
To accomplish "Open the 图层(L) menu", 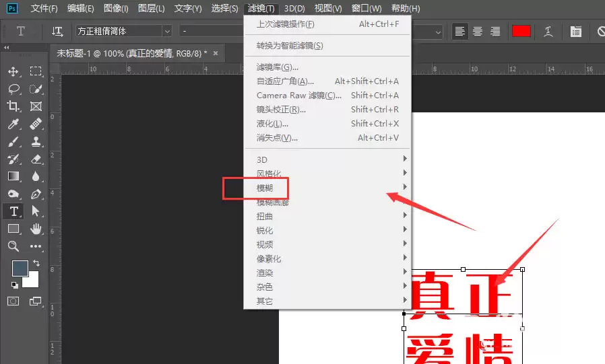I will click(x=151, y=8).
